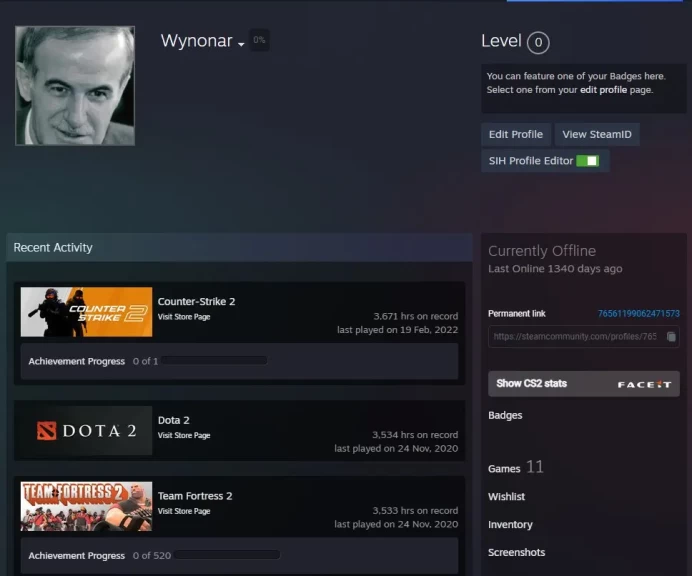This screenshot has width=692, height=576.
Task: Click '0 of 1' achievement count
Action: point(145,361)
